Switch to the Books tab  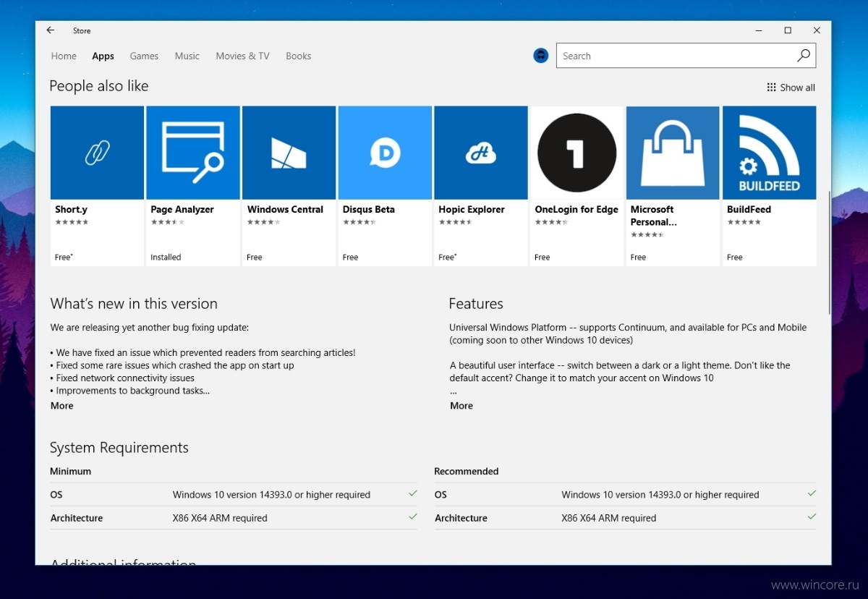[298, 56]
